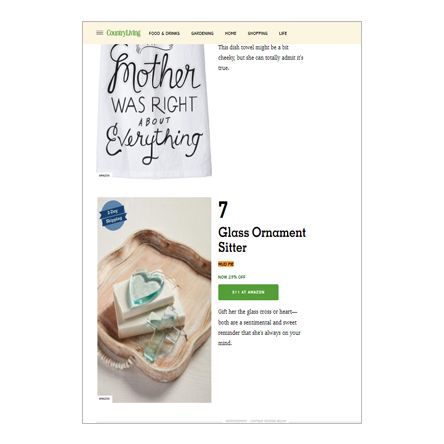Open the Glass Ornament Sitter title link
The image size is (444, 444).
coord(262,240)
